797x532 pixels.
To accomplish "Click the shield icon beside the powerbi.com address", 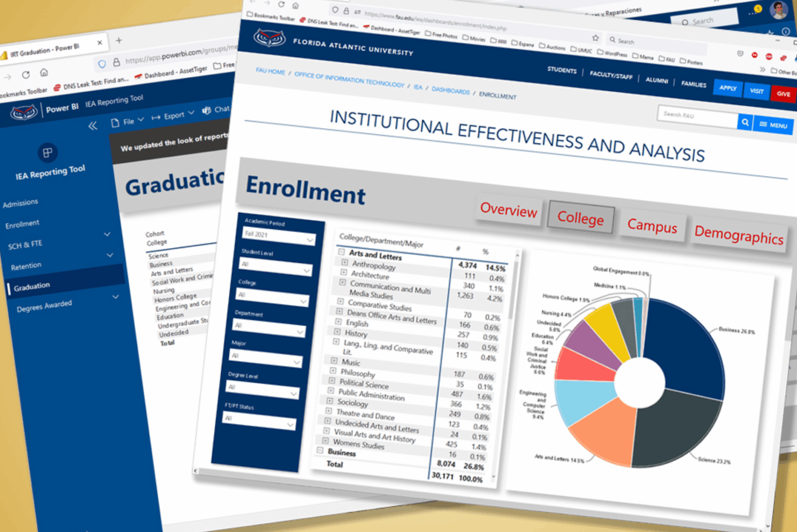I will pyautogui.click(x=102, y=64).
